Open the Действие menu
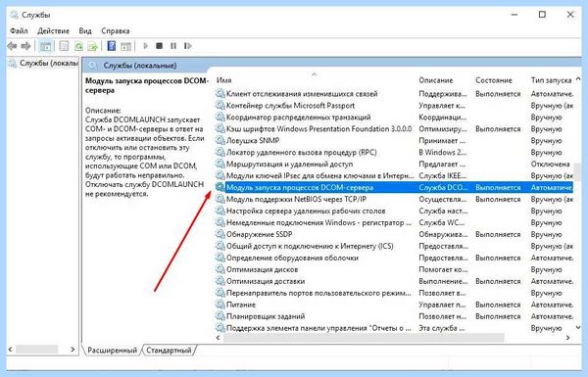This screenshot has height=377, width=588. click(x=53, y=30)
